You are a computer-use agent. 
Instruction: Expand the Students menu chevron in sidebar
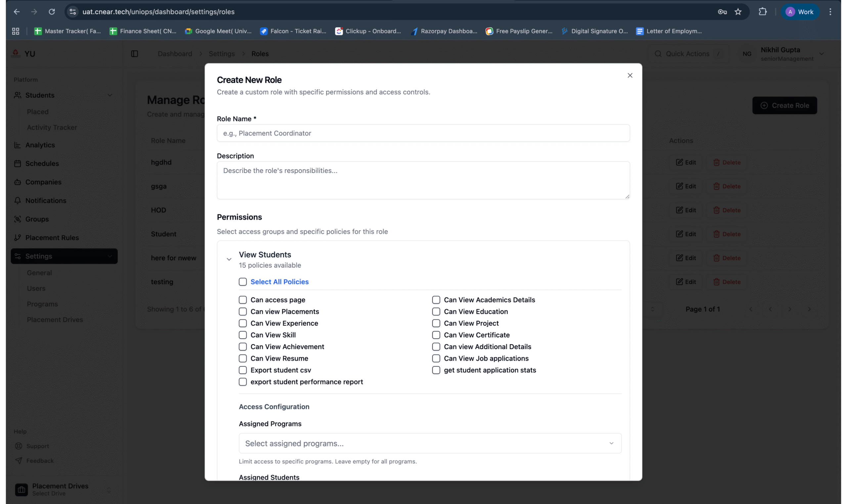[x=110, y=96]
